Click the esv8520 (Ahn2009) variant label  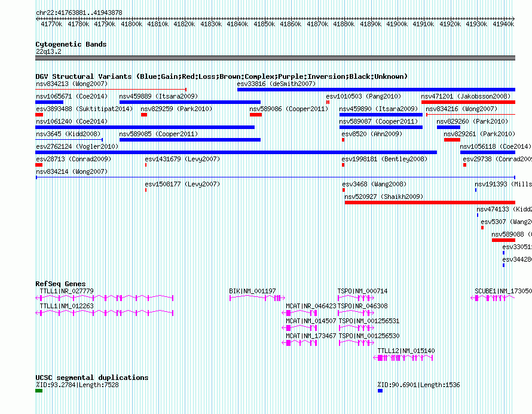372,134
